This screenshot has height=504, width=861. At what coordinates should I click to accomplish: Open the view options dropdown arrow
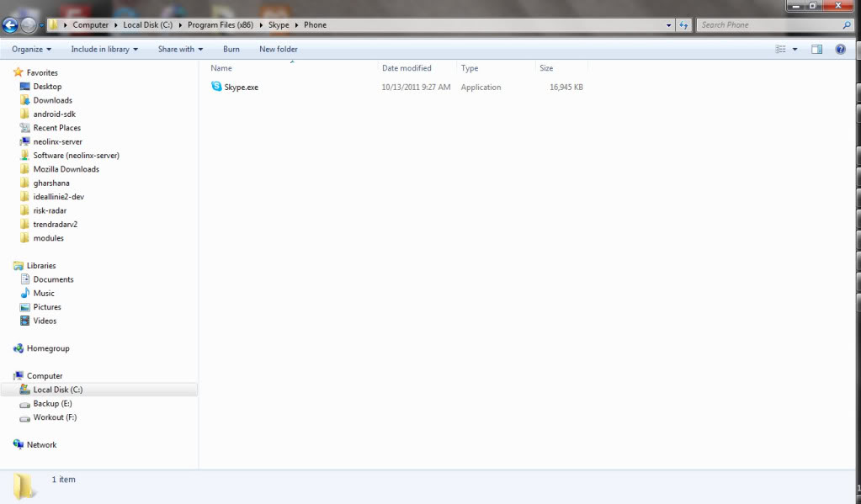[x=795, y=50]
